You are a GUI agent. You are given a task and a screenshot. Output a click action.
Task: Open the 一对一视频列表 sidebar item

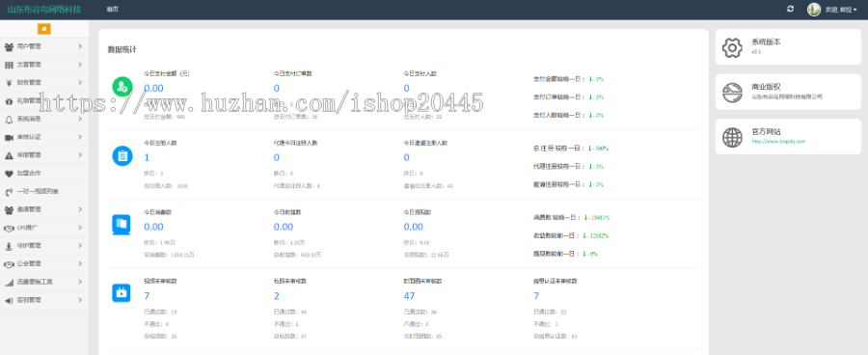coord(44,192)
